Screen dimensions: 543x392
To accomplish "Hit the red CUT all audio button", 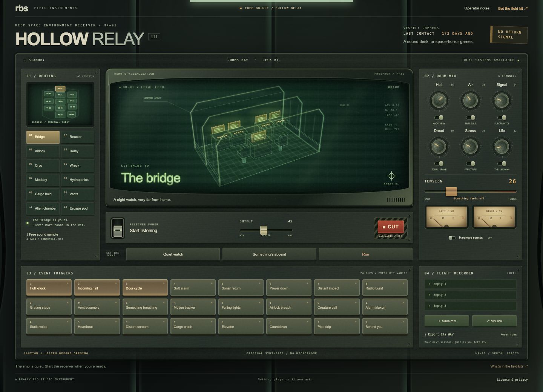I will pyautogui.click(x=391, y=227).
